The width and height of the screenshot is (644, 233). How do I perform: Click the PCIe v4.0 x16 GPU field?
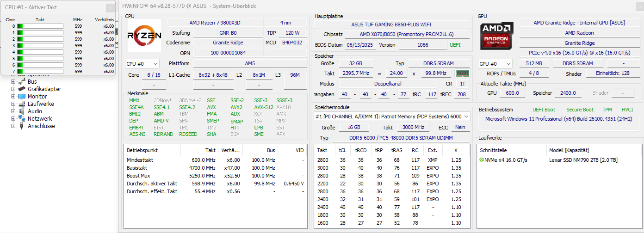point(579,53)
